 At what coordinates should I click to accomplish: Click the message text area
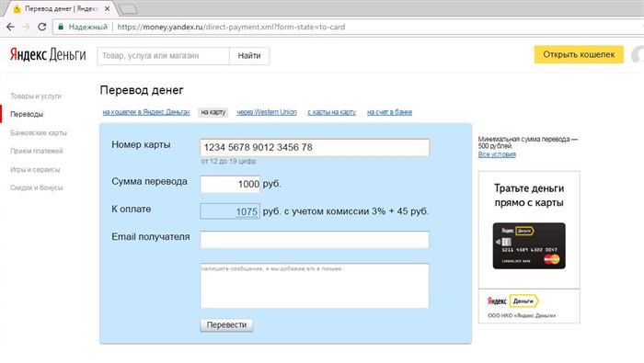[x=315, y=286]
